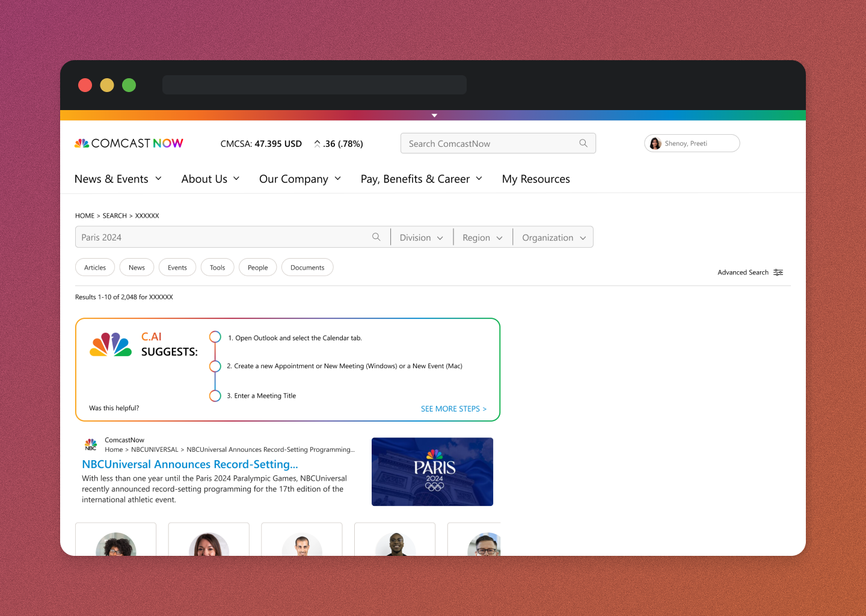
Task: Click step 3 circle marker in C.AI suggestions
Action: [215, 396]
